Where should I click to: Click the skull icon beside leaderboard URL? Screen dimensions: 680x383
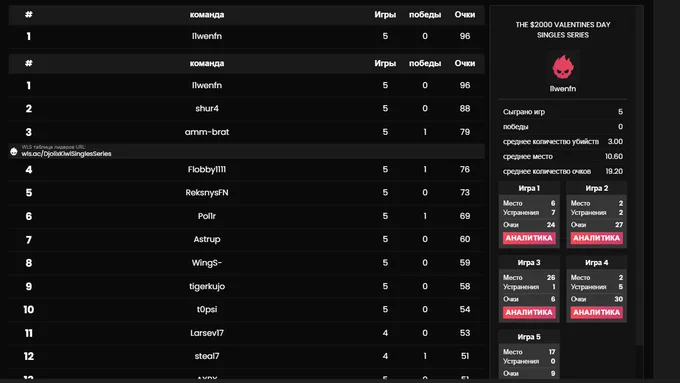14,151
